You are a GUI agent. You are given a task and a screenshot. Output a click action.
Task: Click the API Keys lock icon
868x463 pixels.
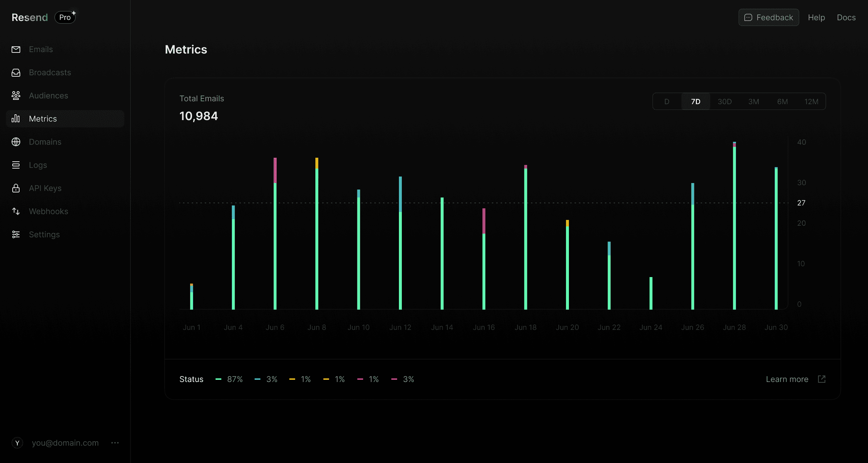(x=16, y=188)
